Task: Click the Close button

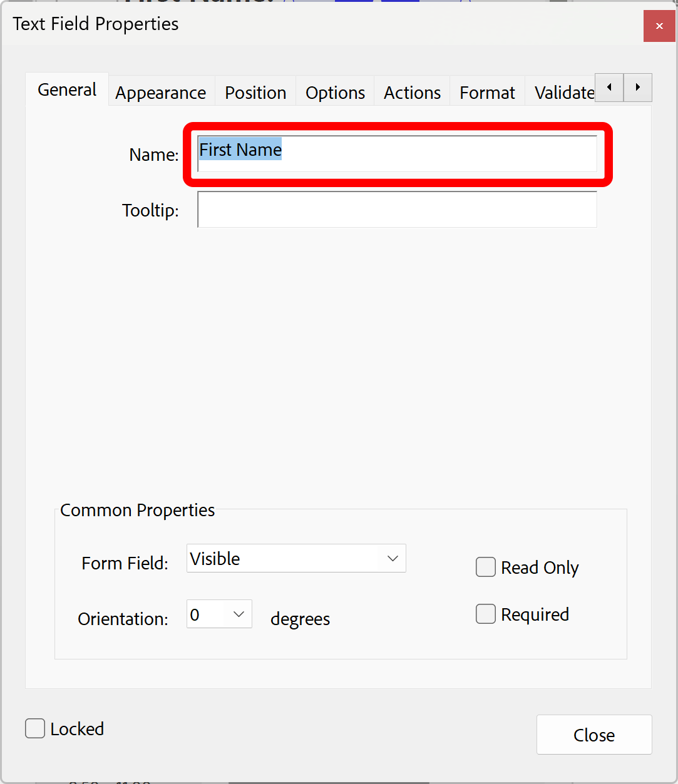Action: tap(593, 735)
